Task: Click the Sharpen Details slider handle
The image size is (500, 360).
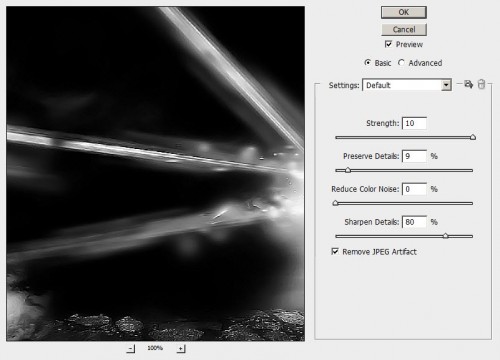Action: [446, 236]
